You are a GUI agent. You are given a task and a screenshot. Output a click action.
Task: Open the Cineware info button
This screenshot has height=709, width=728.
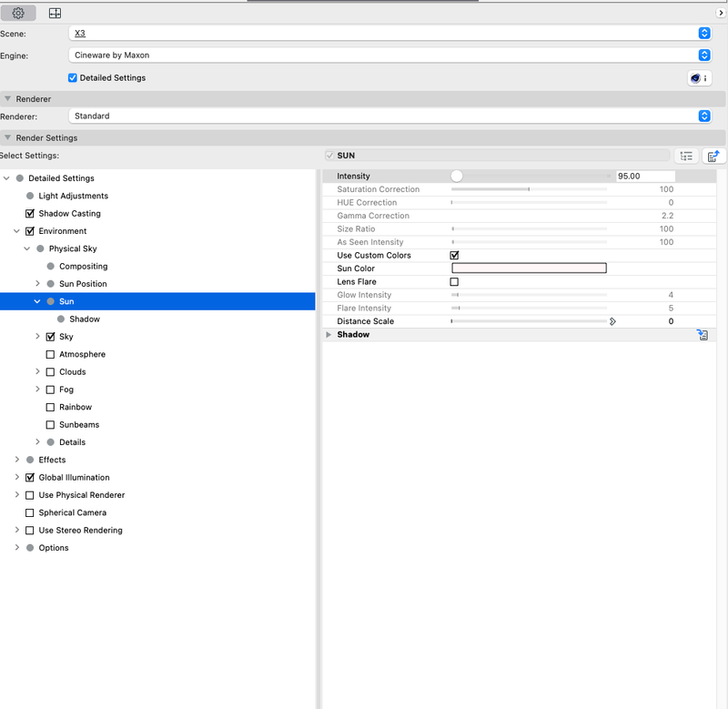tap(699, 78)
